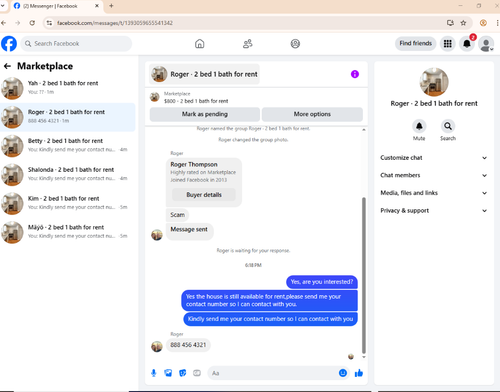Open the browser tab search dropdown
The width and height of the screenshot is (500, 392).
click(x=3, y=6)
